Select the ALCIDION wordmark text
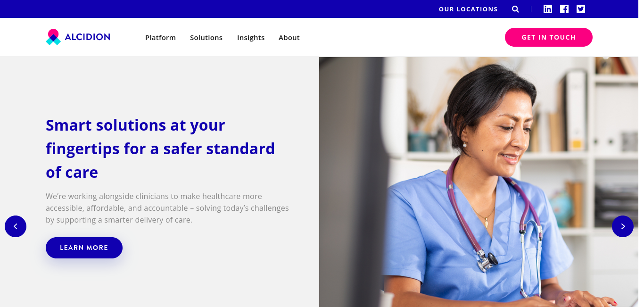Image resolution: width=644 pixels, height=307 pixels. pos(88,37)
